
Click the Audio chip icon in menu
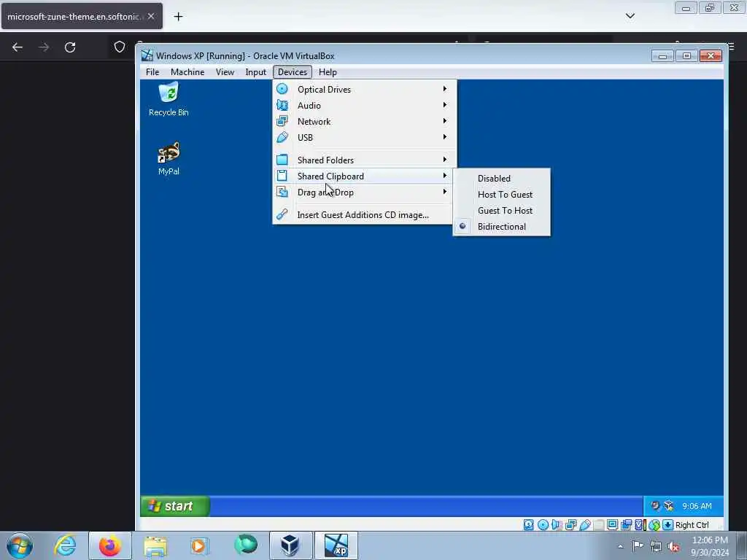click(282, 105)
